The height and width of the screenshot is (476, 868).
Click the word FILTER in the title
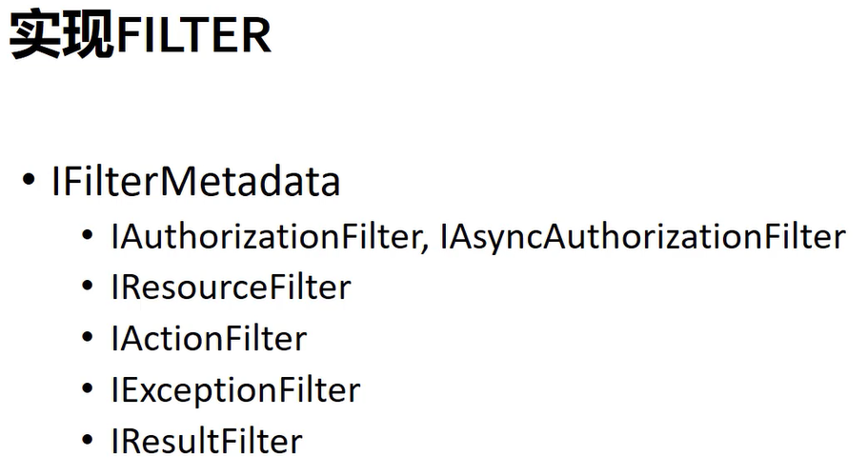point(193,35)
